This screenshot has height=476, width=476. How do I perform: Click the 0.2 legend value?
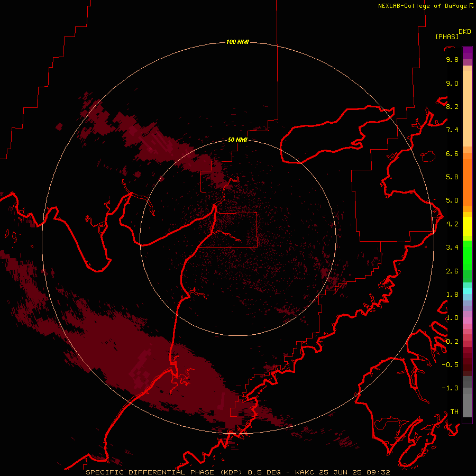pyautogui.click(x=452, y=342)
